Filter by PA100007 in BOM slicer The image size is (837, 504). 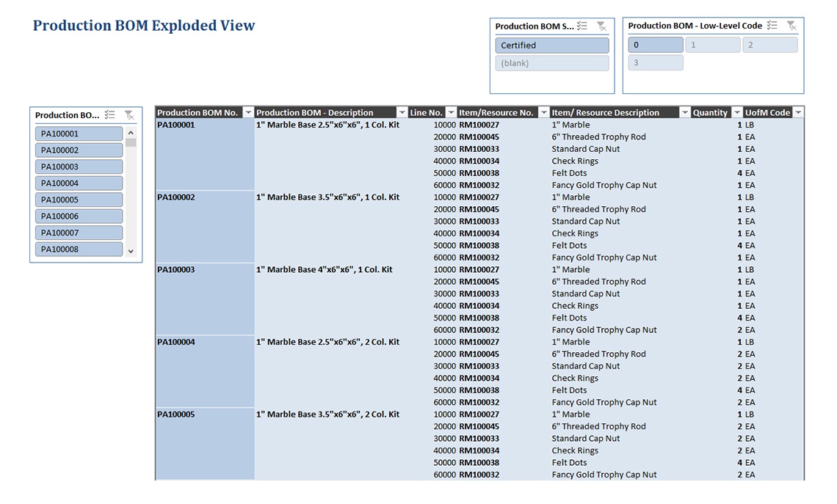coord(79,233)
